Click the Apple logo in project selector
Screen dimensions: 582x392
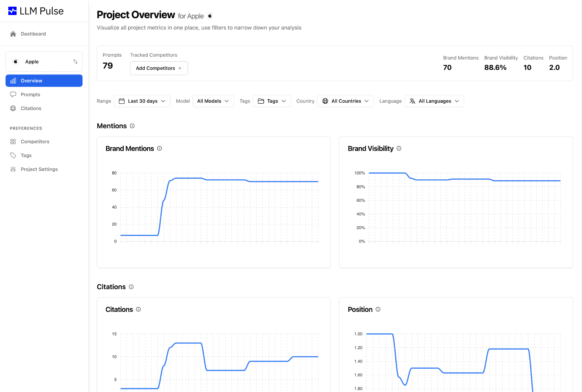coord(16,62)
